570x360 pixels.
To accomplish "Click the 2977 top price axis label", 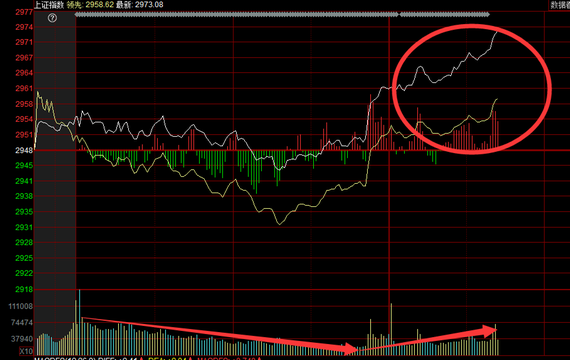I will click(24, 12).
